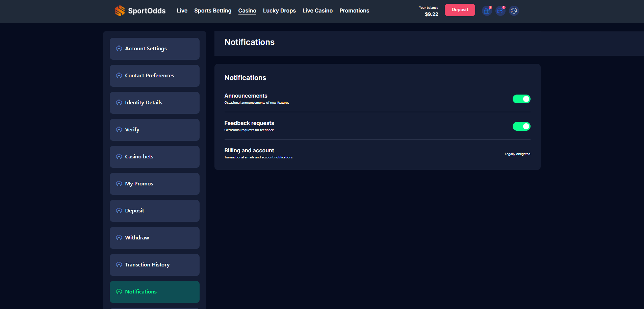Screen dimensions: 644x309
Task: Click the $9.22 balance amount
Action: click(x=431, y=14)
